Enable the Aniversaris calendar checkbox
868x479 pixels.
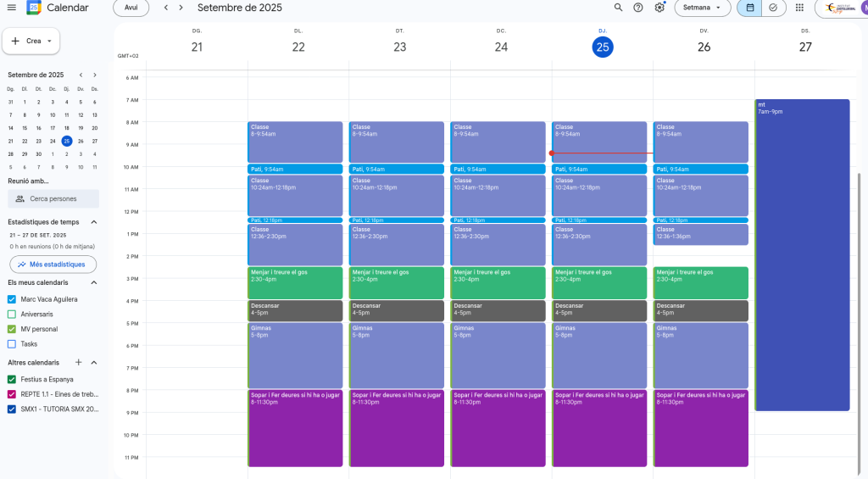pyautogui.click(x=12, y=314)
